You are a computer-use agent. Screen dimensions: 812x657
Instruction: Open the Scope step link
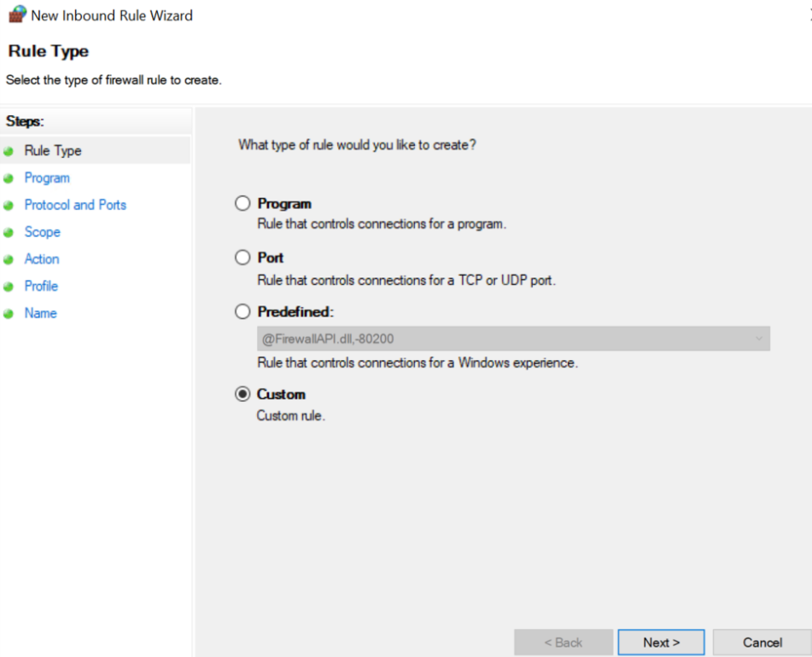43,232
